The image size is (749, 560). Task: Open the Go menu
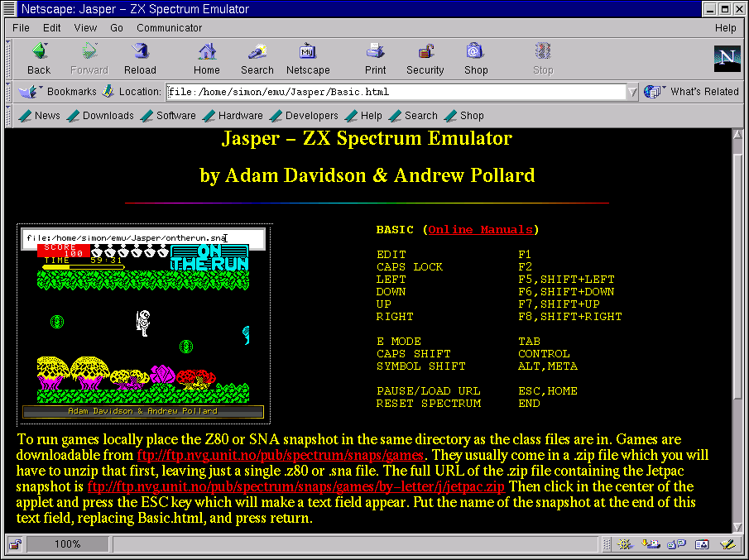click(x=117, y=27)
